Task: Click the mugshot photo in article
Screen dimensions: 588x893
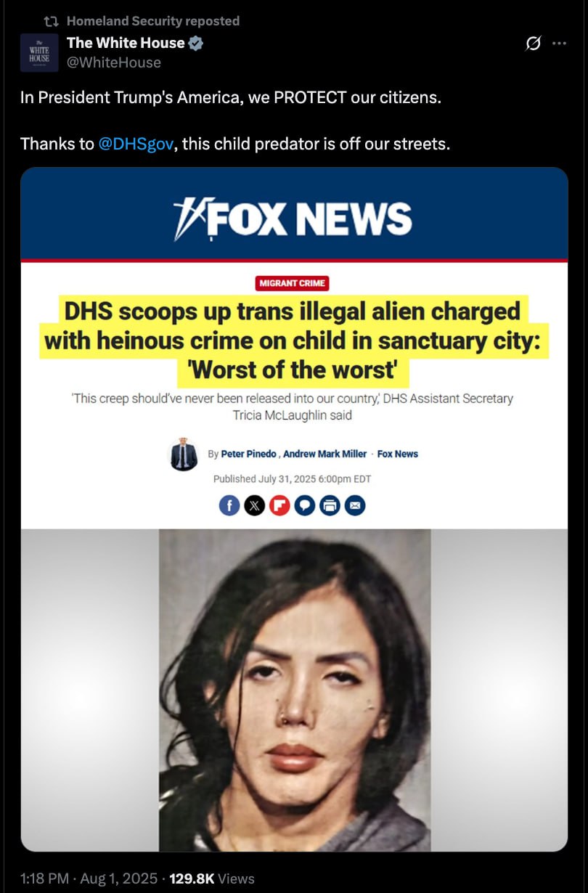Action: coord(295,690)
